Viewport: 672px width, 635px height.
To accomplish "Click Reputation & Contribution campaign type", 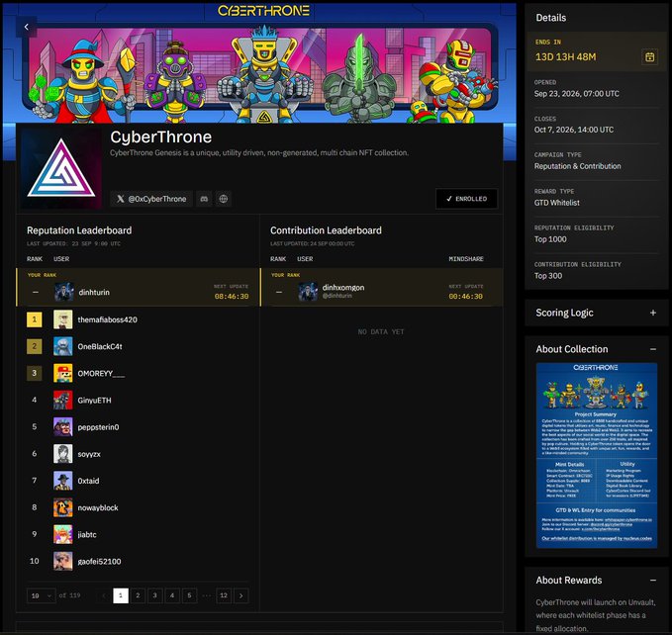I will (577, 166).
